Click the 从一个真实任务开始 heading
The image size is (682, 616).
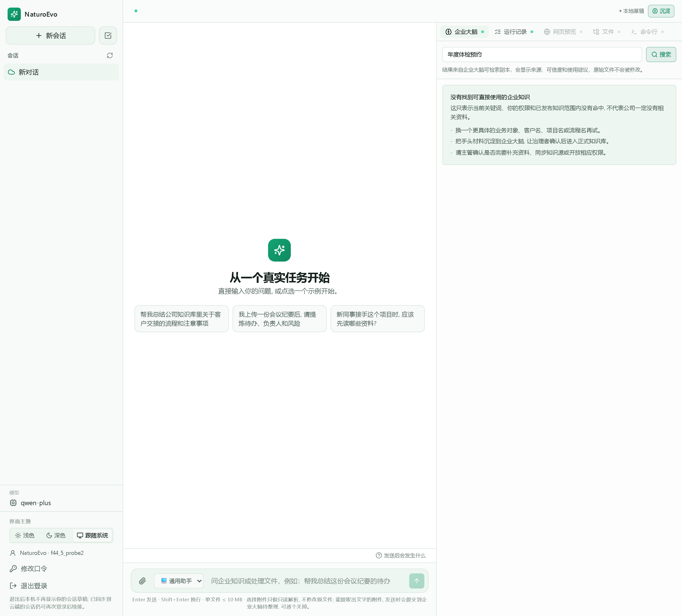pyautogui.click(x=279, y=277)
